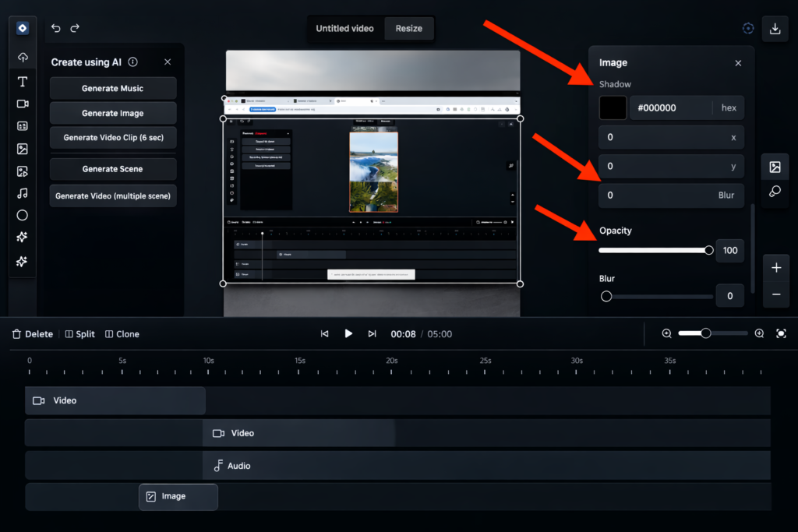Skip to next frame button
The width and height of the screenshot is (798, 532).
pyautogui.click(x=372, y=333)
